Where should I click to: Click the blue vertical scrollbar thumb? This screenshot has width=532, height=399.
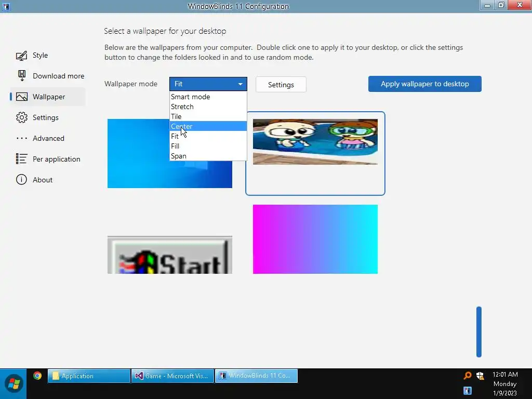(478, 332)
